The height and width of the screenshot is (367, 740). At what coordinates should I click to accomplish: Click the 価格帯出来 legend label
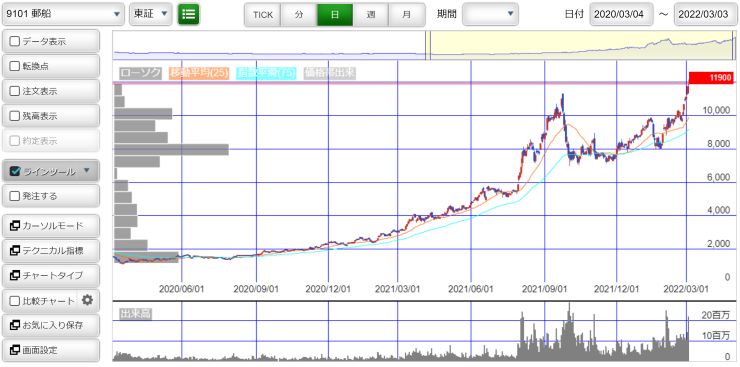330,73
